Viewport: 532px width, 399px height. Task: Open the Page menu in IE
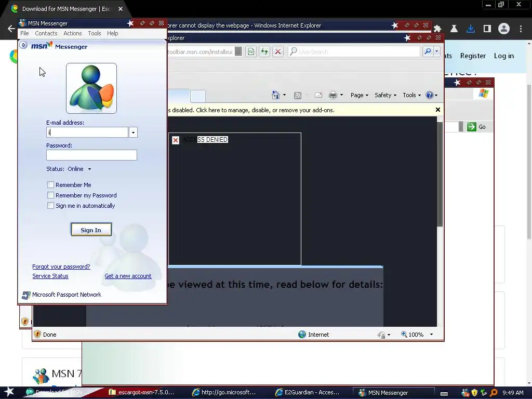360,95
